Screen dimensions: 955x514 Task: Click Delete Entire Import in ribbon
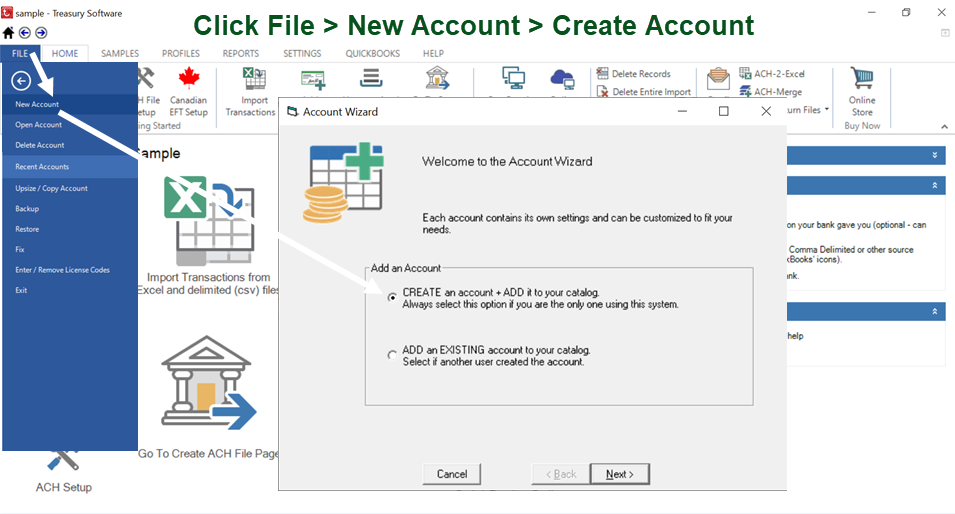tap(644, 92)
